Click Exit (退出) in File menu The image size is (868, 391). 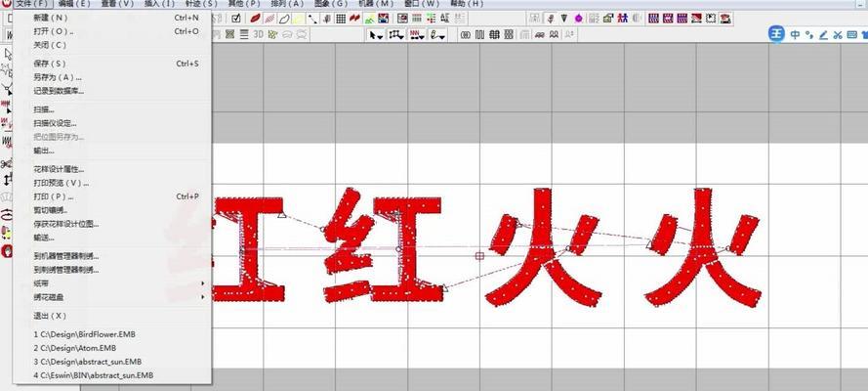[50, 316]
